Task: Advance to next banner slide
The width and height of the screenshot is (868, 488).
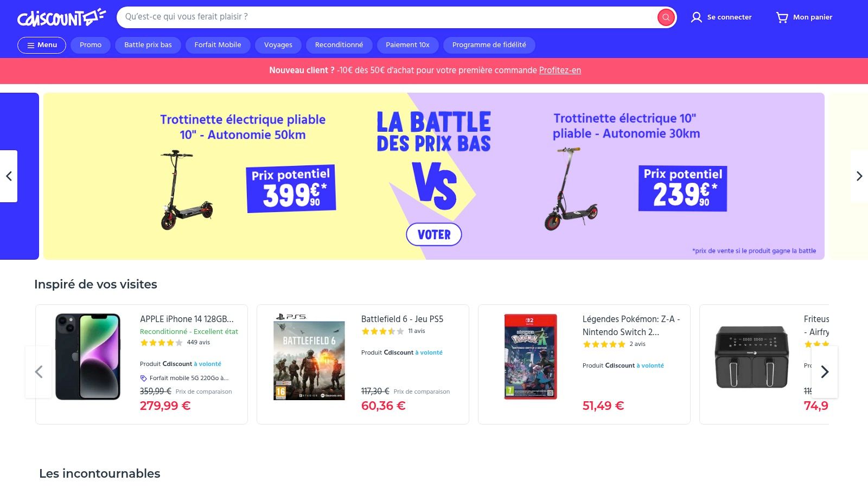Action: [x=859, y=176]
